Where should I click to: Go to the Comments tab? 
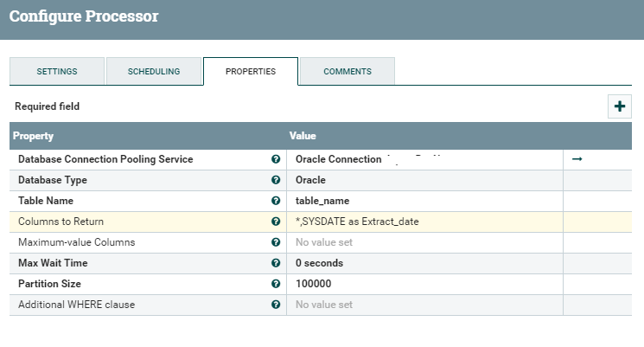pos(347,72)
